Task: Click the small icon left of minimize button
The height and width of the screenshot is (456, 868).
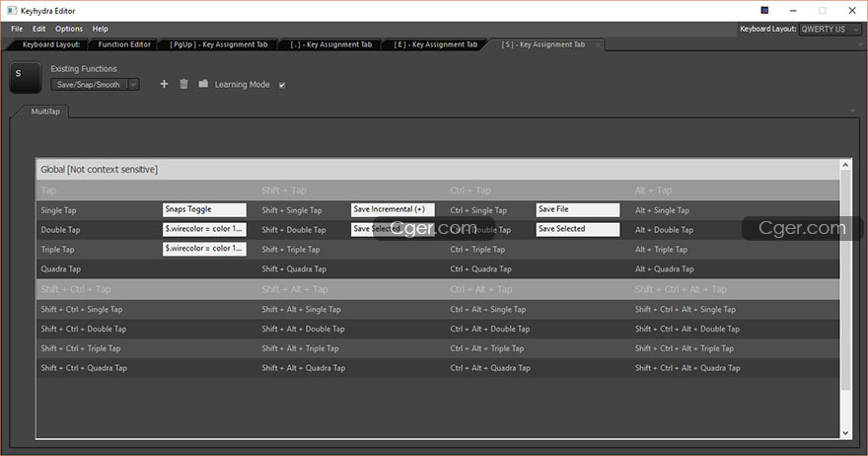Action: coord(766,9)
